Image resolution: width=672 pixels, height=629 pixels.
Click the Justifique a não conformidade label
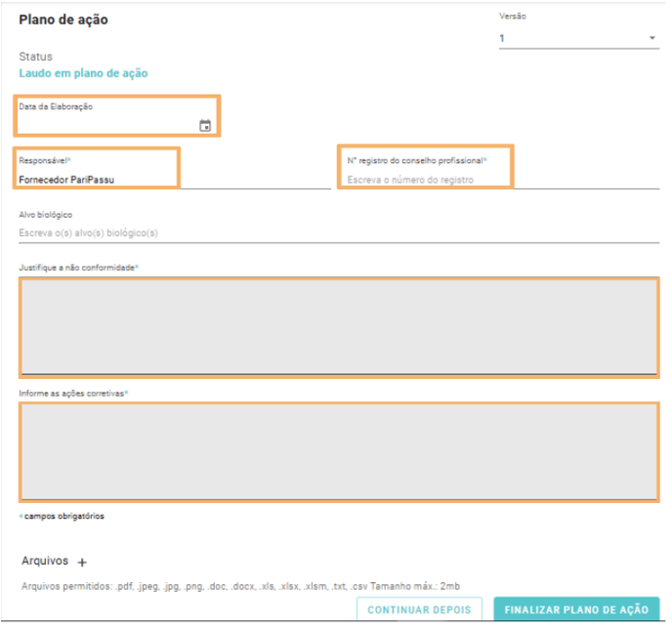click(x=78, y=268)
